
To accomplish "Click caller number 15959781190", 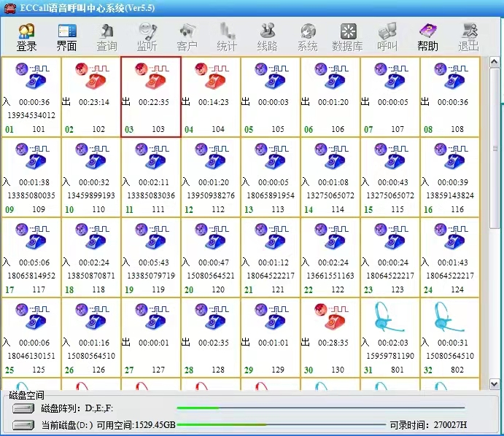I will (x=390, y=356).
